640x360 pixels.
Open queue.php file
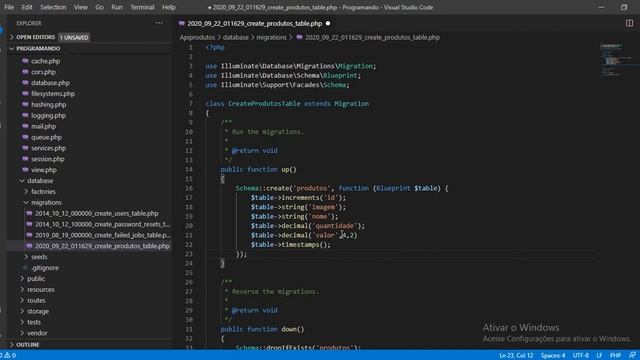[46, 137]
